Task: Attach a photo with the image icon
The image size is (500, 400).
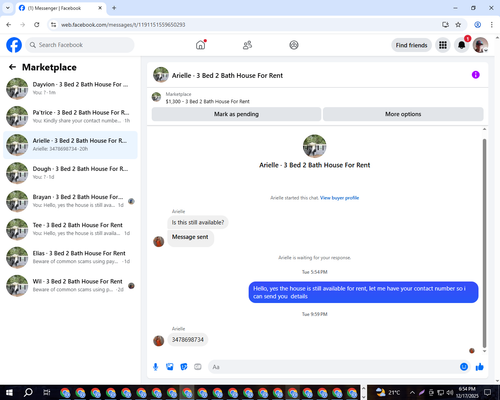Action: (170, 367)
